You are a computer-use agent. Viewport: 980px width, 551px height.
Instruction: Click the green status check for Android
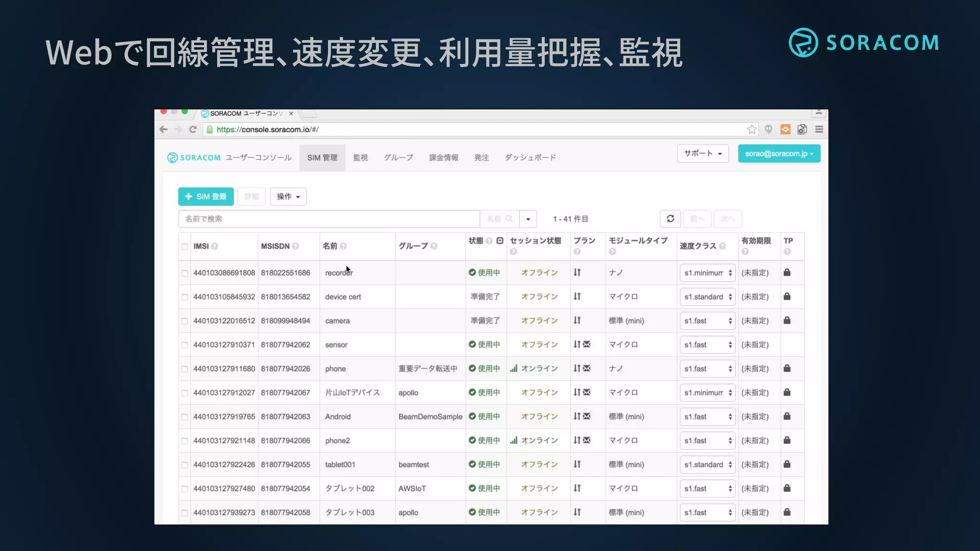(472, 416)
